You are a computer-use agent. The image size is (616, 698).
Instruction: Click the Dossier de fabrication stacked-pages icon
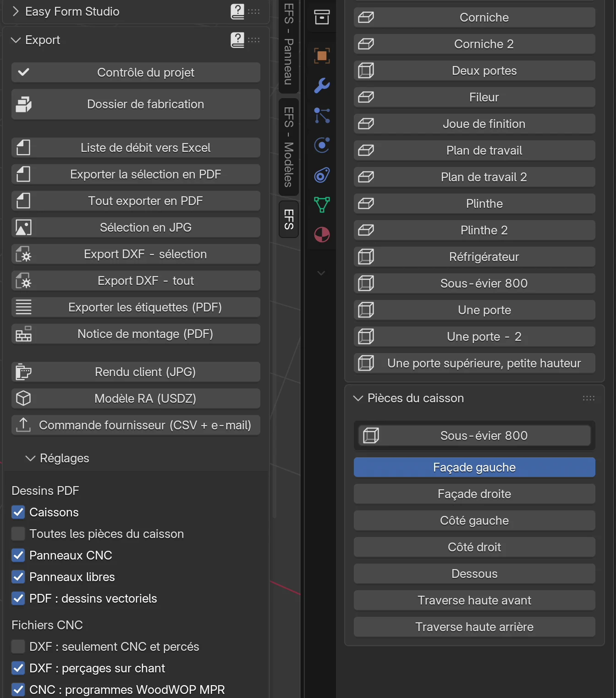pos(23,105)
